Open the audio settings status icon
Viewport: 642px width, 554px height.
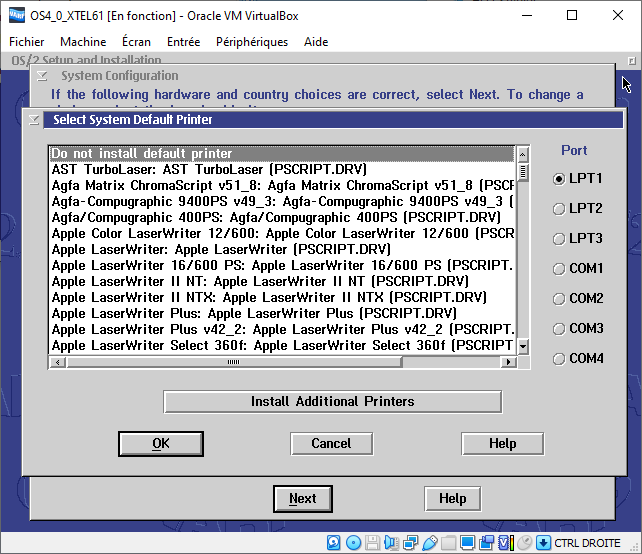(x=392, y=543)
